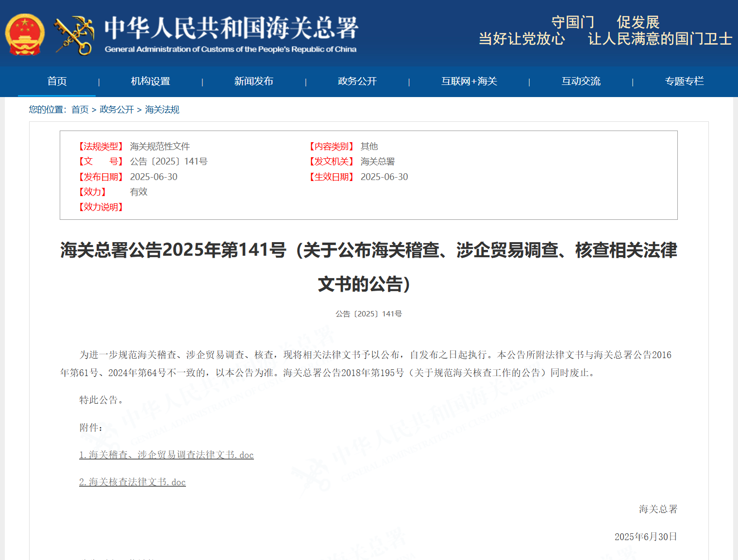This screenshot has width=738, height=560.
Task: Select the 互动交流 navigation item
Action: point(581,82)
